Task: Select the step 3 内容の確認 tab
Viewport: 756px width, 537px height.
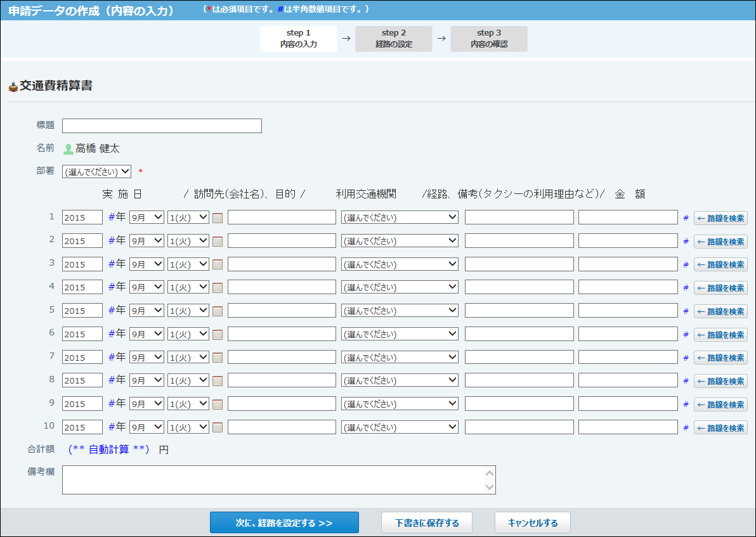Action: click(489, 39)
